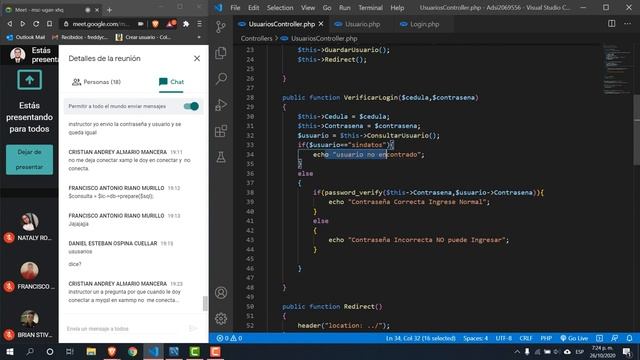Open the Manage gear in VS Code
The image size is (640, 360).
coord(221,318)
